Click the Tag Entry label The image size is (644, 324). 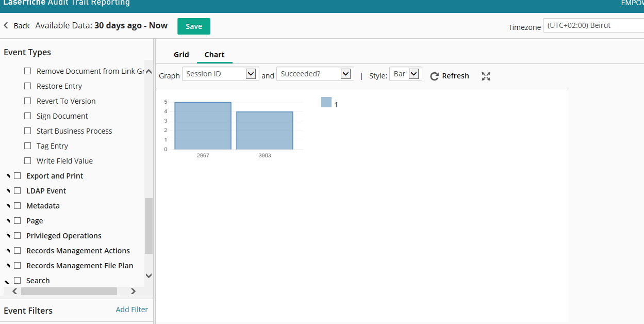tap(52, 146)
